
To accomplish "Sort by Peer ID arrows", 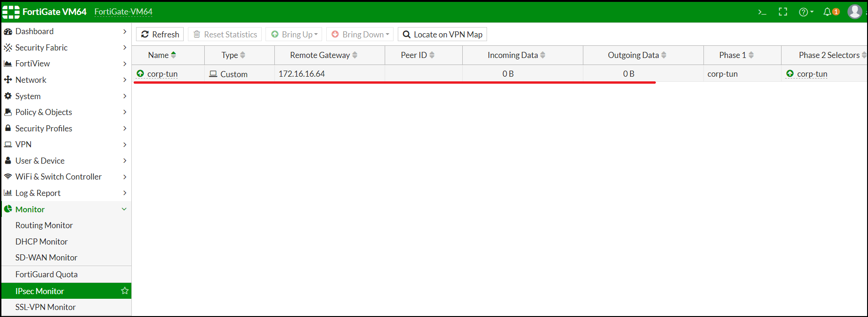I will click(x=432, y=55).
